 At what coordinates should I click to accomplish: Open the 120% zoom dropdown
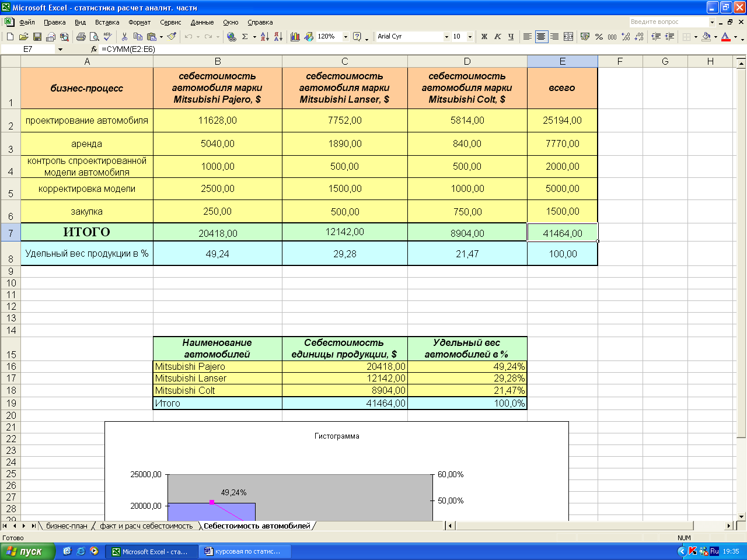pyautogui.click(x=345, y=37)
